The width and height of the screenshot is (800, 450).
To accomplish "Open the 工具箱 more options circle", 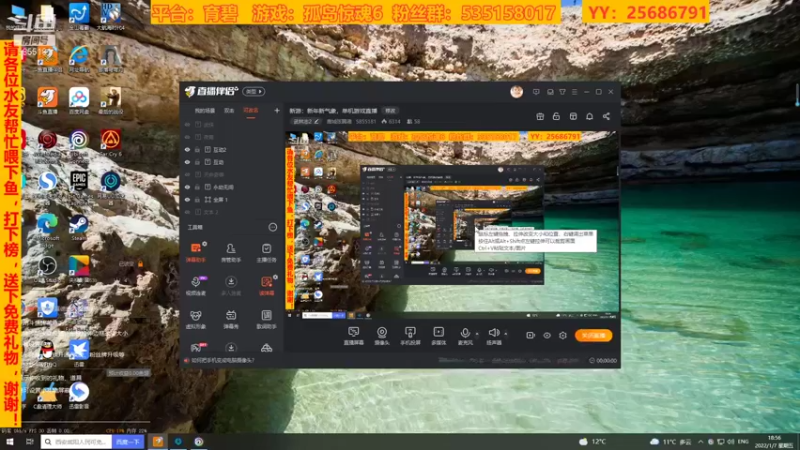I will coord(273,227).
